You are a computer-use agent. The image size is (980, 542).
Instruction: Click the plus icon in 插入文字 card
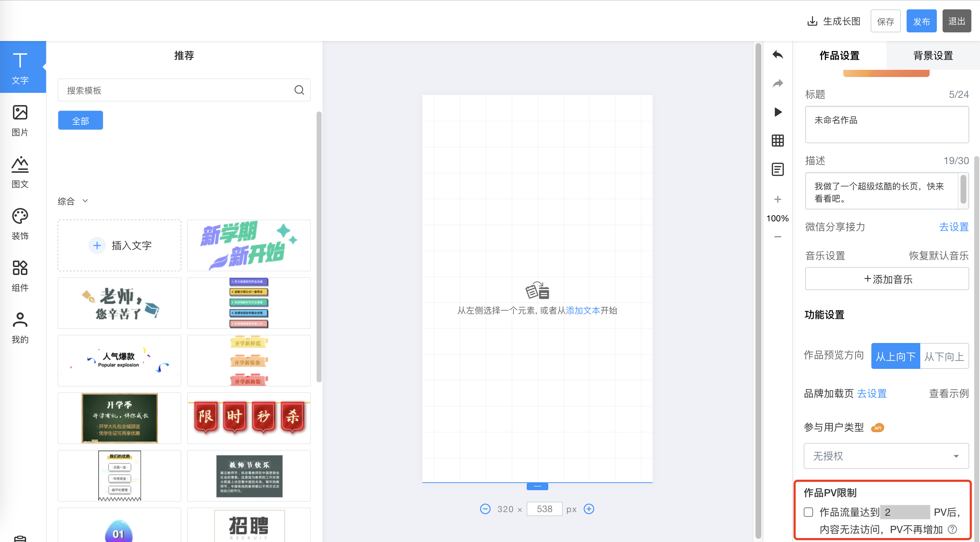pyautogui.click(x=97, y=245)
